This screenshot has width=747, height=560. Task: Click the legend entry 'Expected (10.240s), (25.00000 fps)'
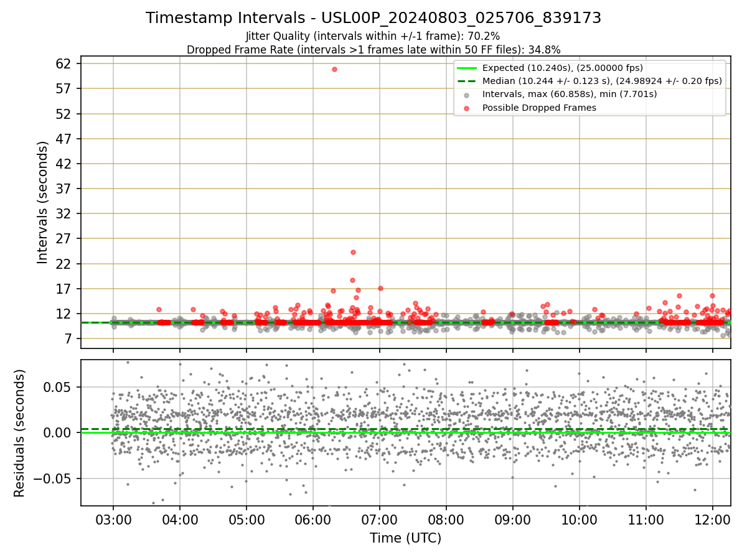click(x=563, y=68)
